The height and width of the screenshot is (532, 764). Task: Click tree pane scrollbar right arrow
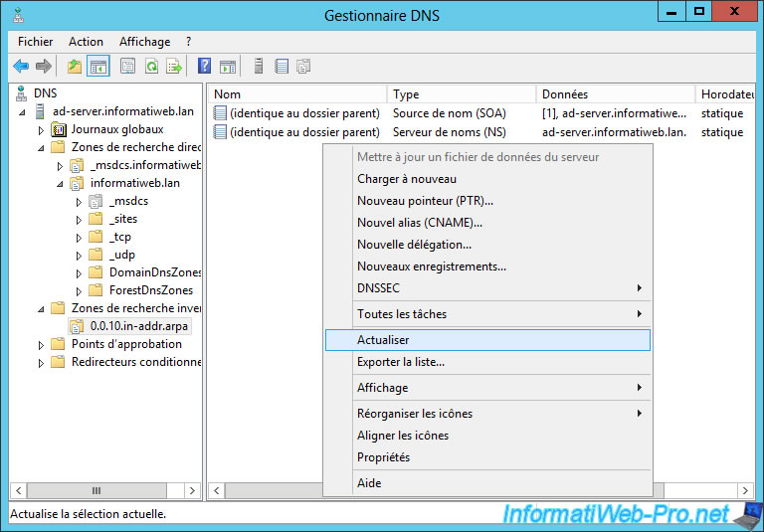tap(192, 490)
